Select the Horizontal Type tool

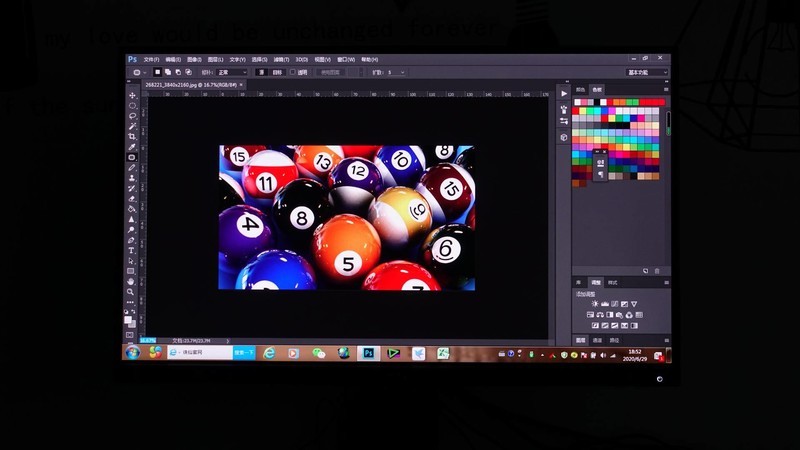pyautogui.click(x=132, y=250)
